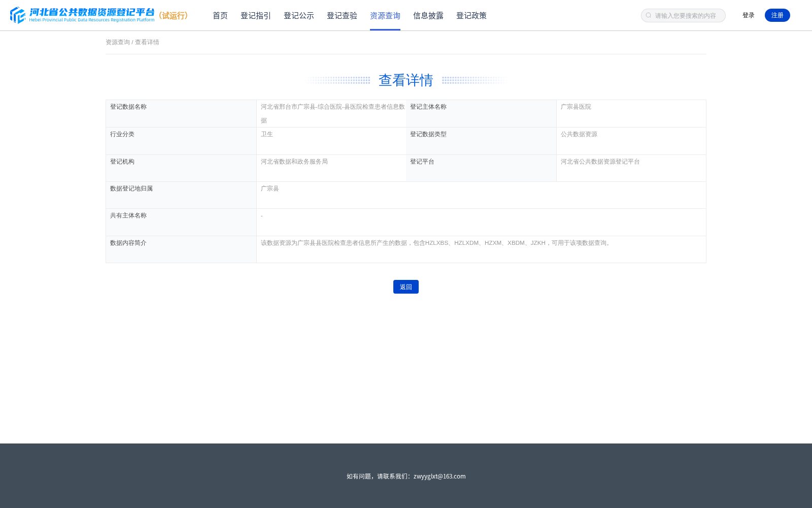Viewport: 812px width, 508px height.
Task: Select 登记查验 in the top navigation
Action: pyautogui.click(x=342, y=16)
